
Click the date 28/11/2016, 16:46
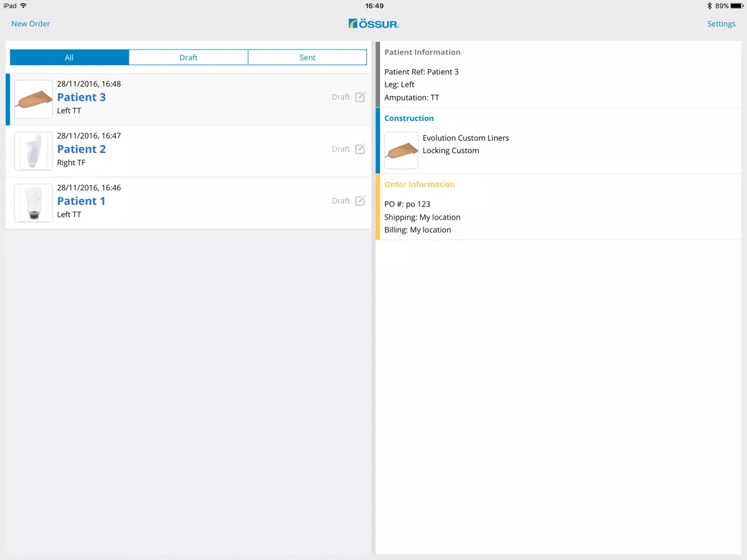tap(89, 187)
